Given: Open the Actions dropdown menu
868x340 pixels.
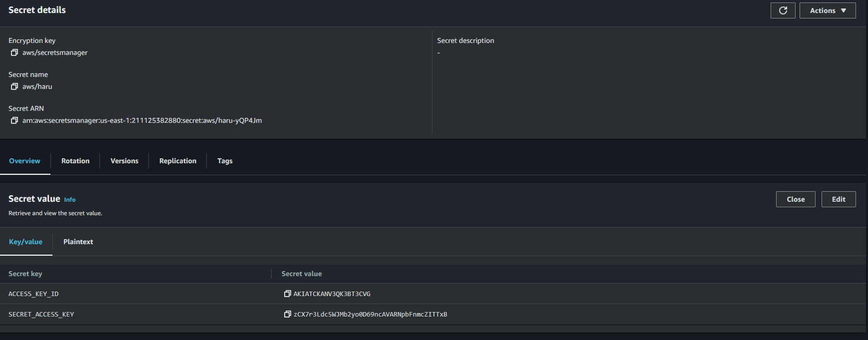Looking at the screenshot, I should (x=827, y=10).
